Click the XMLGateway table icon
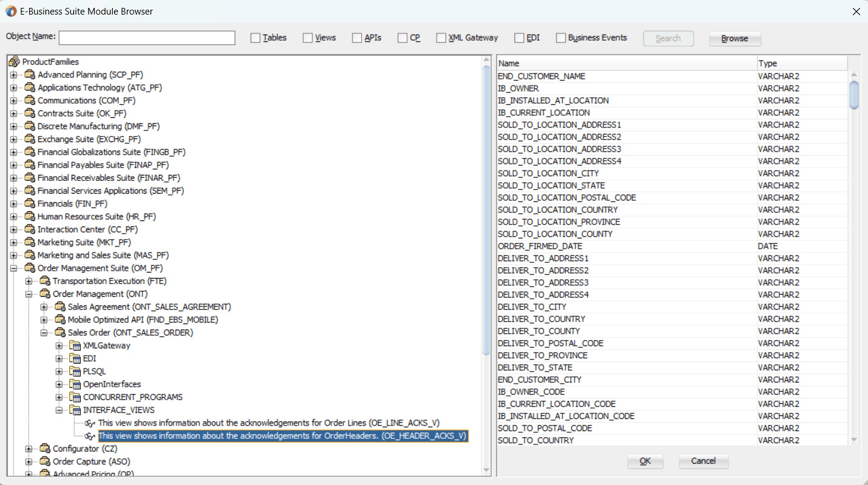 75,345
